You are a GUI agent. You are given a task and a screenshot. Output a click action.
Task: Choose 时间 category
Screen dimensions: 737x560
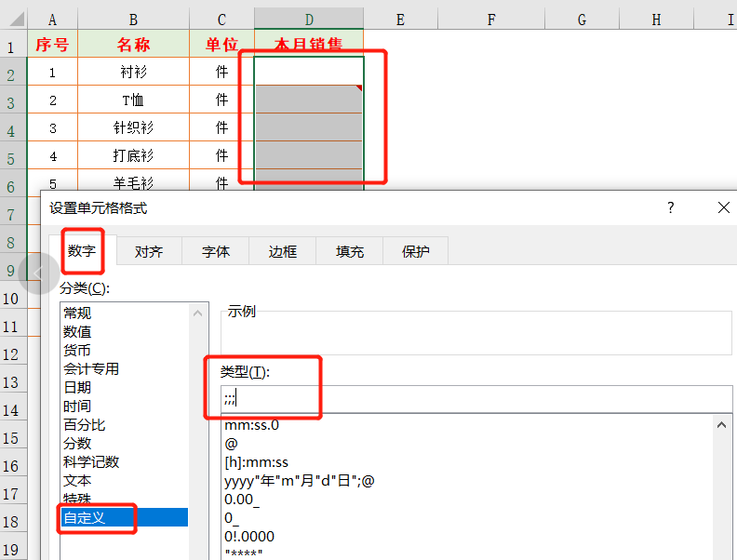[125, 406]
